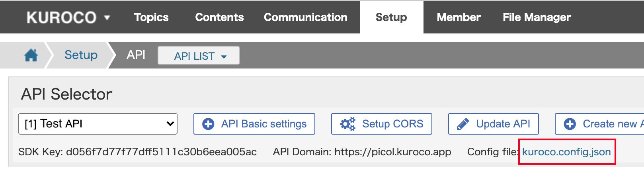Go to the home icon in breadcrumb
This screenshot has width=644, height=180.
[x=31, y=55]
